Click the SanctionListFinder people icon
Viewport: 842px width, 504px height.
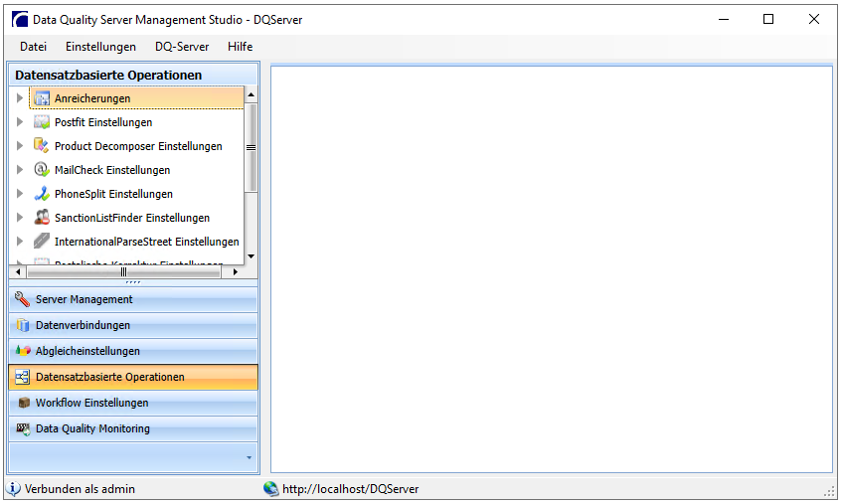(42, 217)
